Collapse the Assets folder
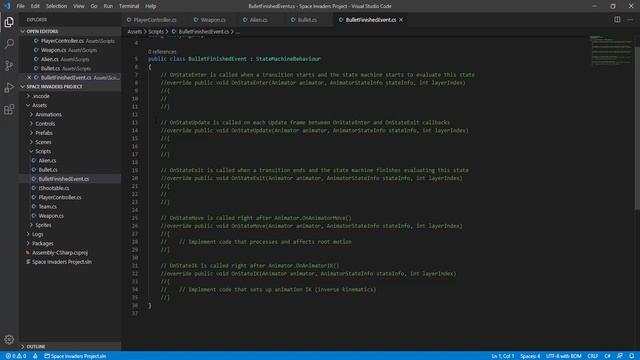Screen dimensions: 640x360 point(70,105)
